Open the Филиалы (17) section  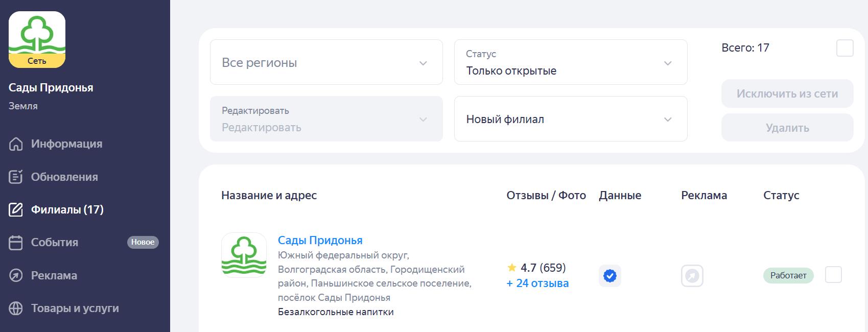[x=67, y=209]
